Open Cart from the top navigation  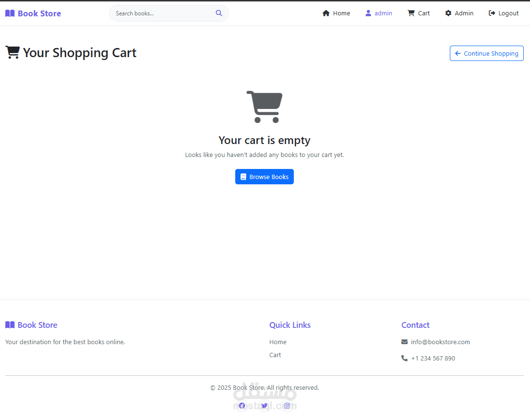coord(419,13)
